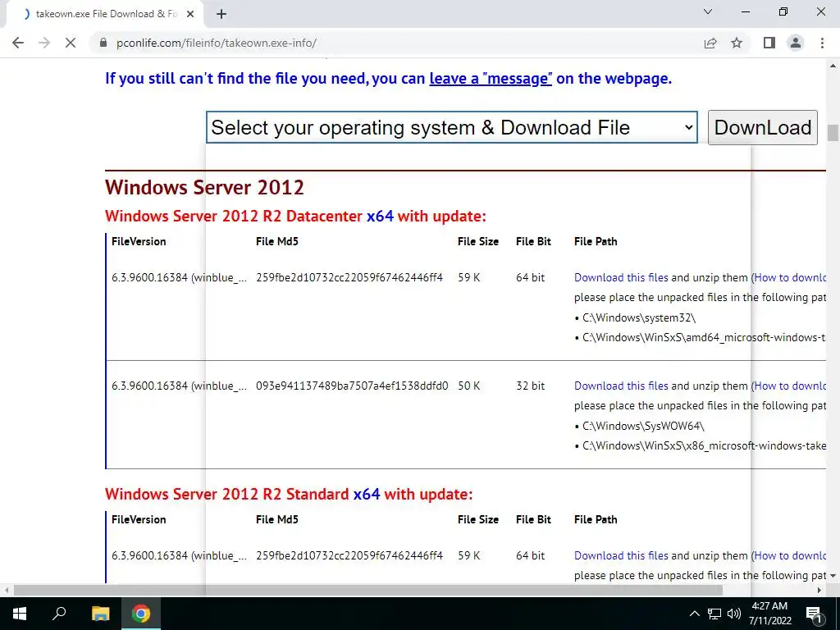Click the forward navigation arrow
The height and width of the screenshot is (630, 840).
point(44,43)
